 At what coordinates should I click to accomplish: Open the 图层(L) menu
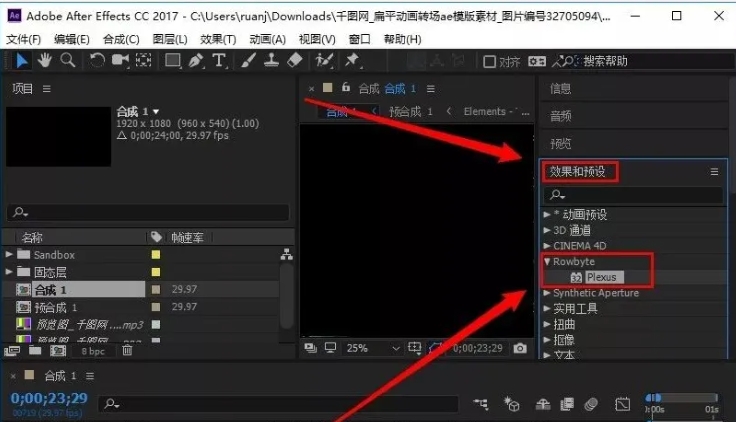170,39
